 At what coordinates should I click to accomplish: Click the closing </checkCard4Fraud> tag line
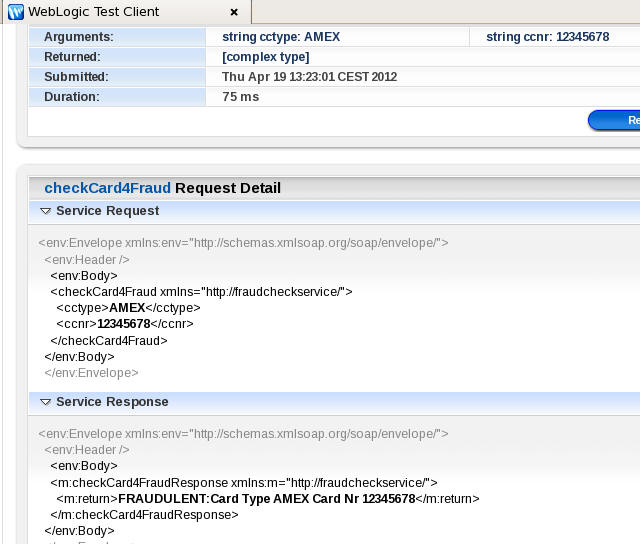(x=109, y=340)
